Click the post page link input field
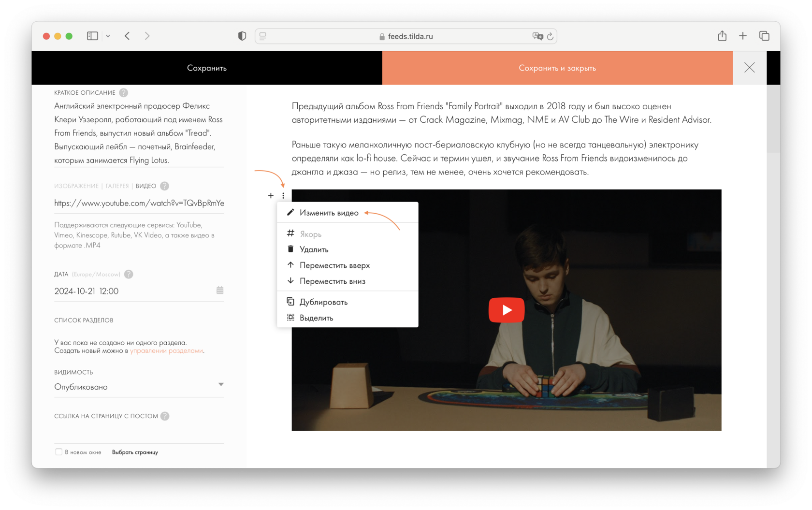Image resolution: width=812 pixels, height=510 pixels. pyautogui.click(x=139, y=434)
